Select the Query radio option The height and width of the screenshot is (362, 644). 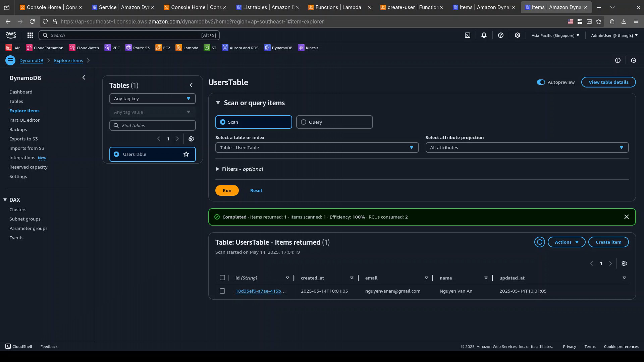tap(334, 122)
